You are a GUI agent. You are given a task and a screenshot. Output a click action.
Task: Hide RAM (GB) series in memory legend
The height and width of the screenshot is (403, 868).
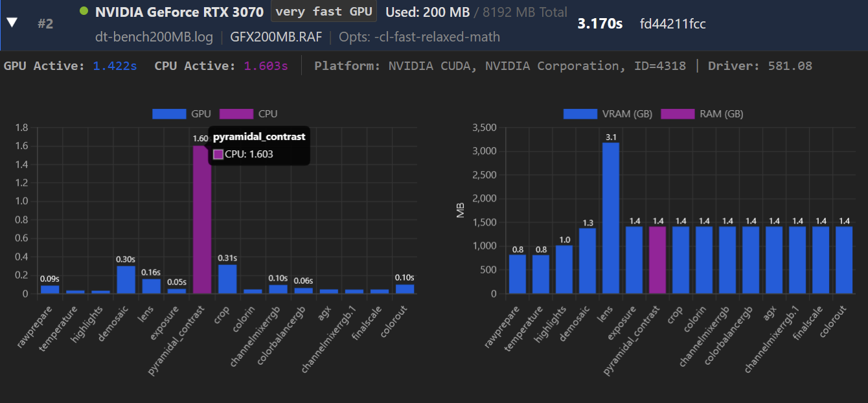[x=677, y=114]
